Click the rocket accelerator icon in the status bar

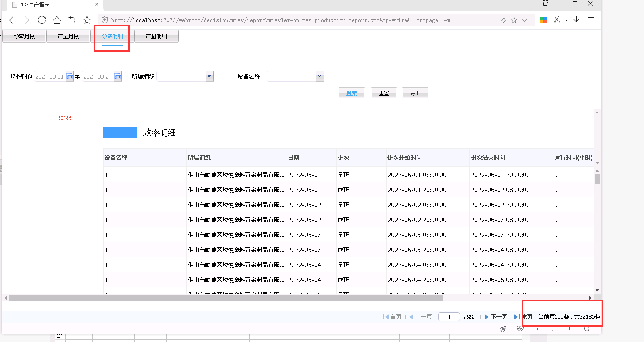pos(503,329)
